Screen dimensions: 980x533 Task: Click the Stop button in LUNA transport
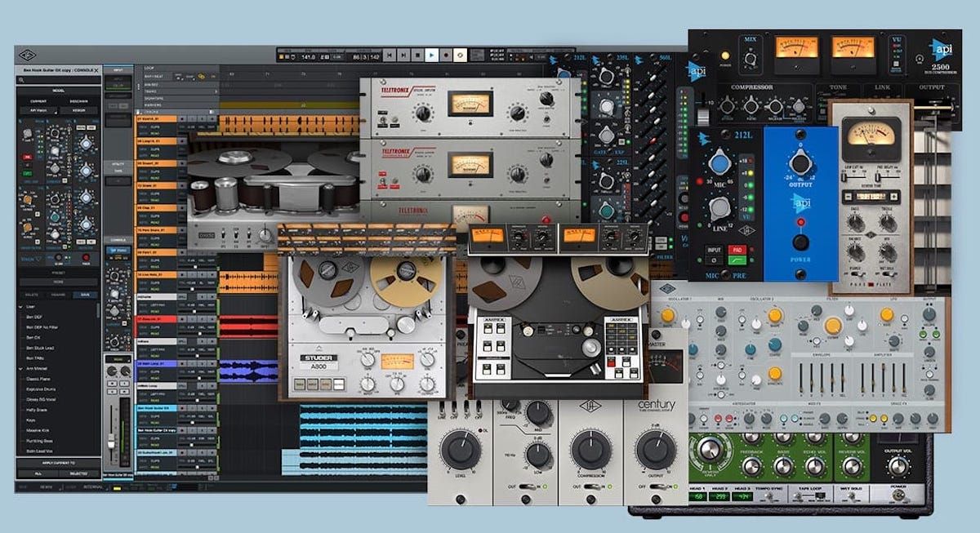click(418, 56)
